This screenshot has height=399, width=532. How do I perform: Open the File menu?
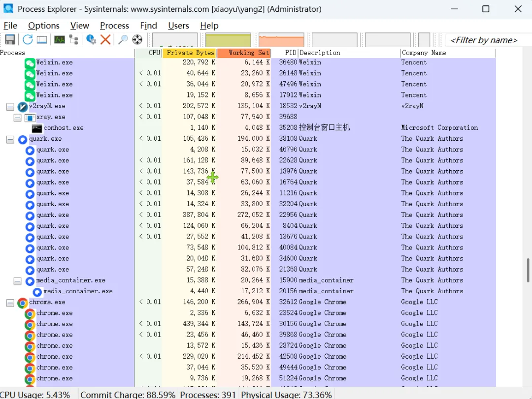point(10,26)
